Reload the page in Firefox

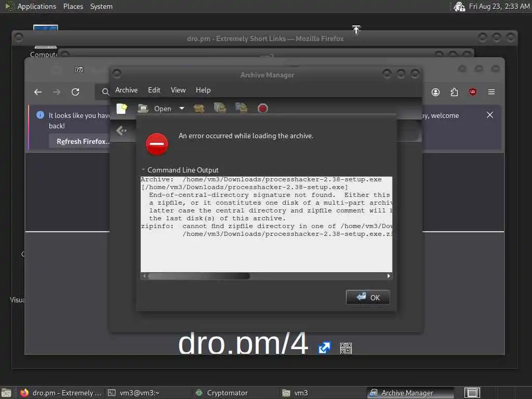(75, 92)
